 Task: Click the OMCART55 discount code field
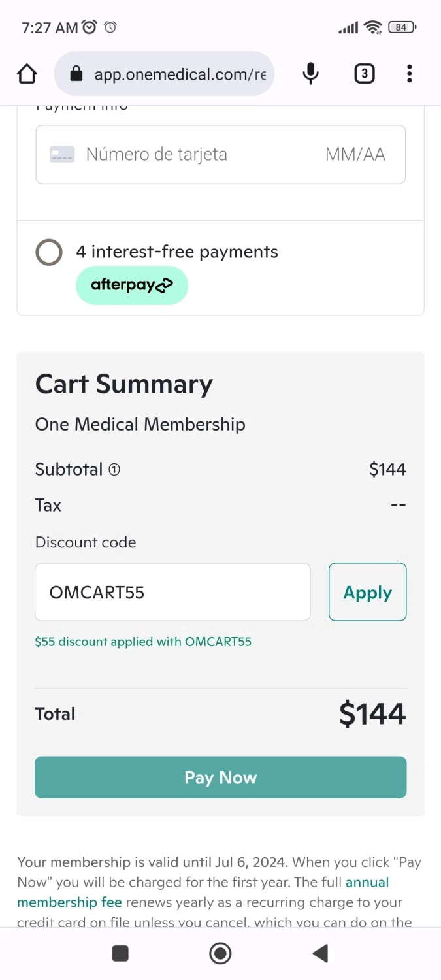172,592
